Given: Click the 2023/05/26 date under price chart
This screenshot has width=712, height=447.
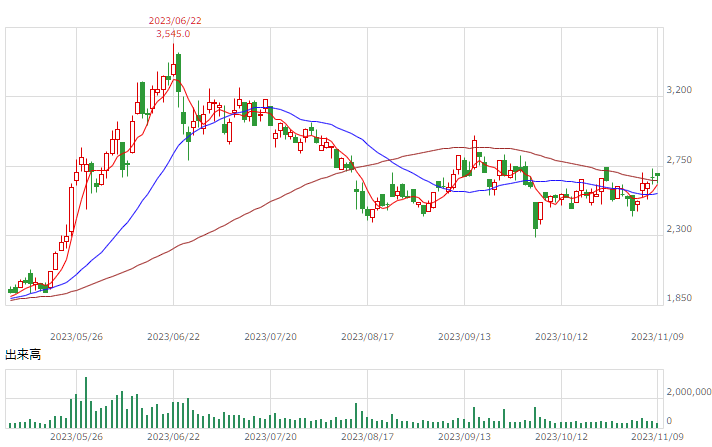Looking at the screenshot, I should [76, 337].
